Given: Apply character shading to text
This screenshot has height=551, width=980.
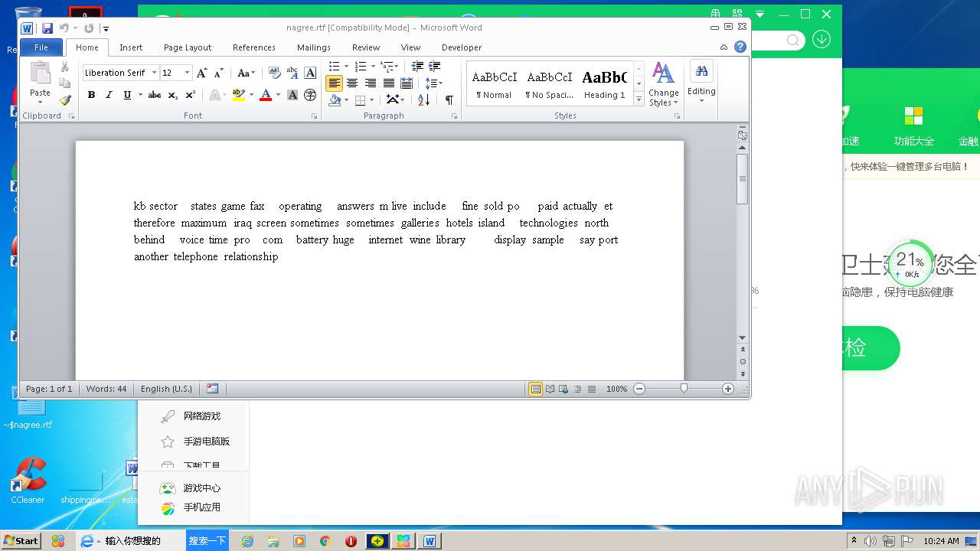Looking at the screenshot, I should coord(292,95).
